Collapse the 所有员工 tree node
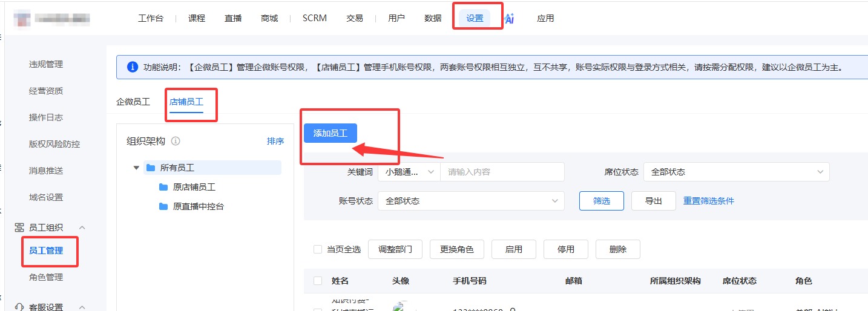This screenshot has width=868, height=311. [136, 168]
